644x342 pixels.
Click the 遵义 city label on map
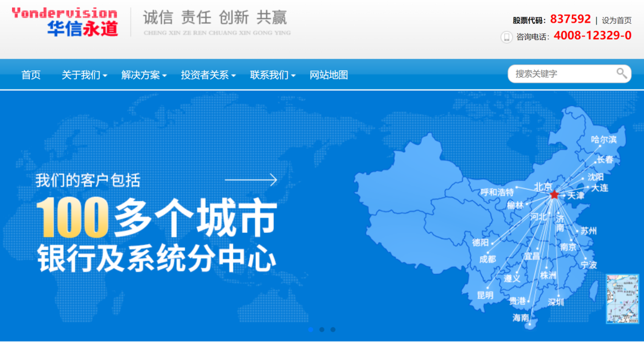click(512, 278)
